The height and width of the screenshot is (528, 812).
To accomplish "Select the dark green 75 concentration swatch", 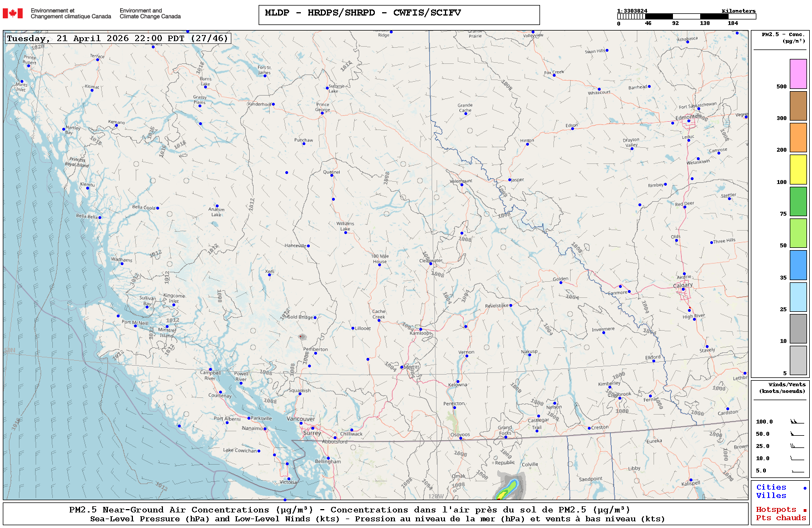I will pos(798,201).
